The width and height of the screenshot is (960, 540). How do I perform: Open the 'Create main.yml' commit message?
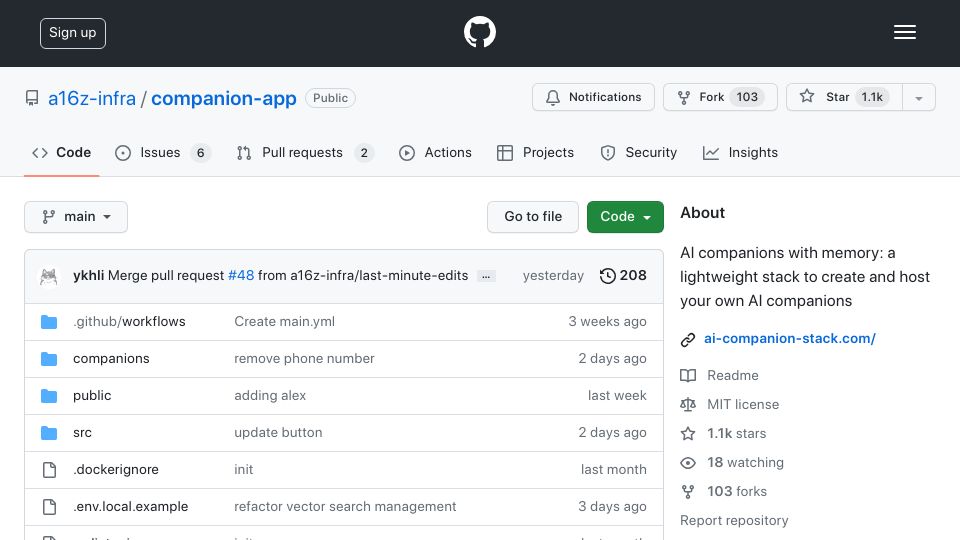[x=285, y=321]
